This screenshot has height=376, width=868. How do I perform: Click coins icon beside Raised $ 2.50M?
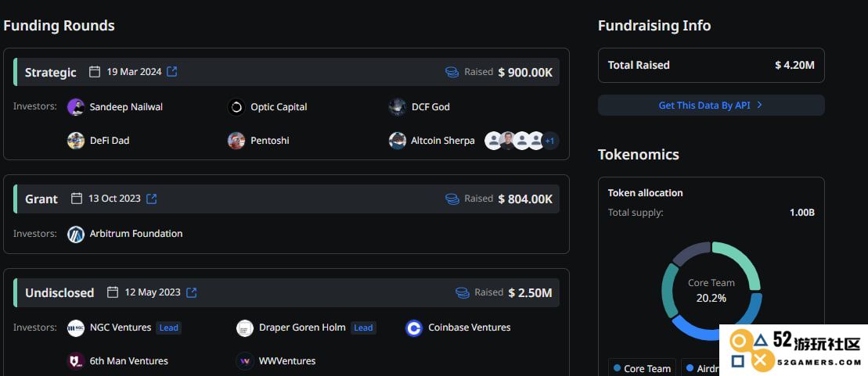[463, 292]
